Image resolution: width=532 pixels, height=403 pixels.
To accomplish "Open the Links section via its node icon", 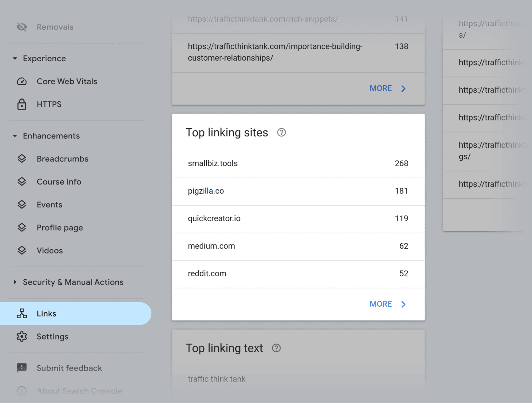I will pos(21,313).
